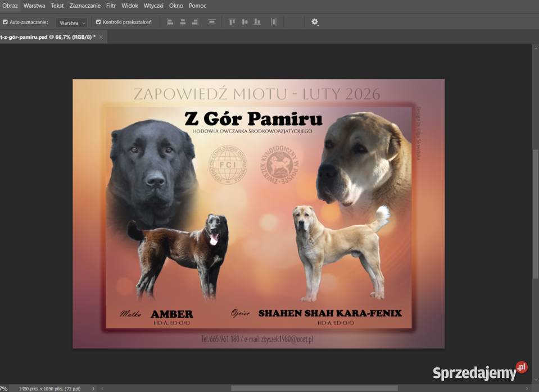Screen dimensions: 539x392
Task: Select the z-gór-pamiru.psd document tab
Action: 48,37
